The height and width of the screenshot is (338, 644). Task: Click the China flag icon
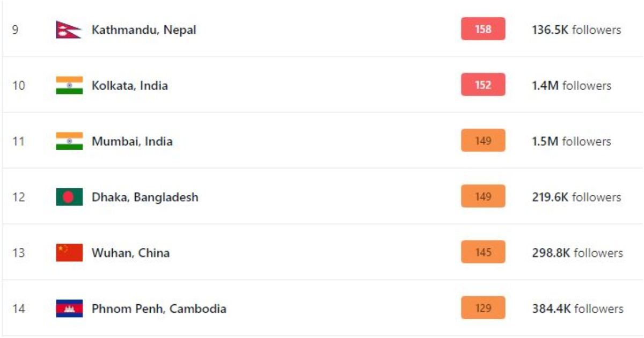click(69, 253)
